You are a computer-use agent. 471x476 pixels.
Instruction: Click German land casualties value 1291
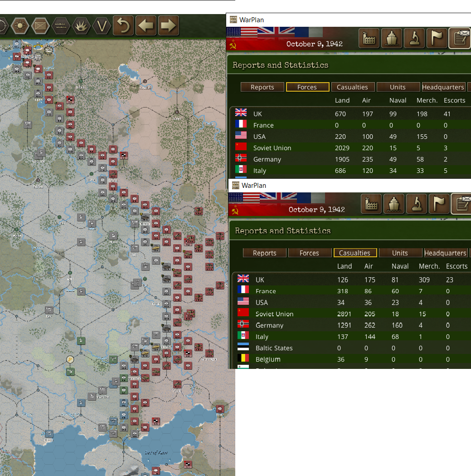coord(344,325)
